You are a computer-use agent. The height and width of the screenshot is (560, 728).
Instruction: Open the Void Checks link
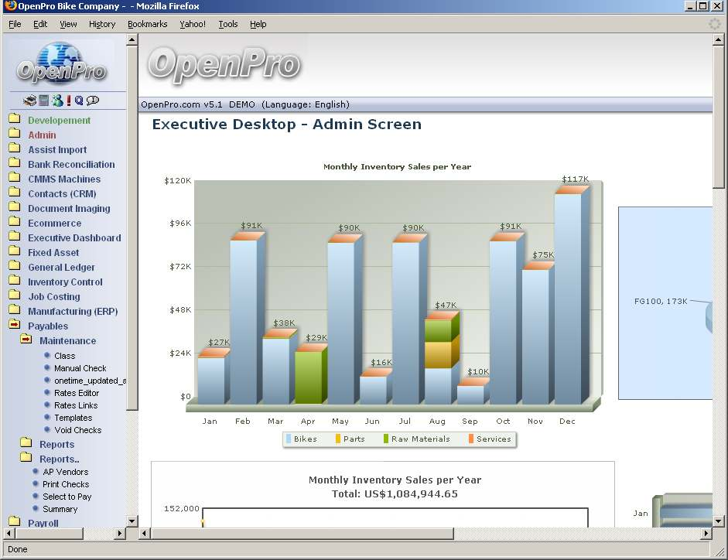(x=77, y=430)
